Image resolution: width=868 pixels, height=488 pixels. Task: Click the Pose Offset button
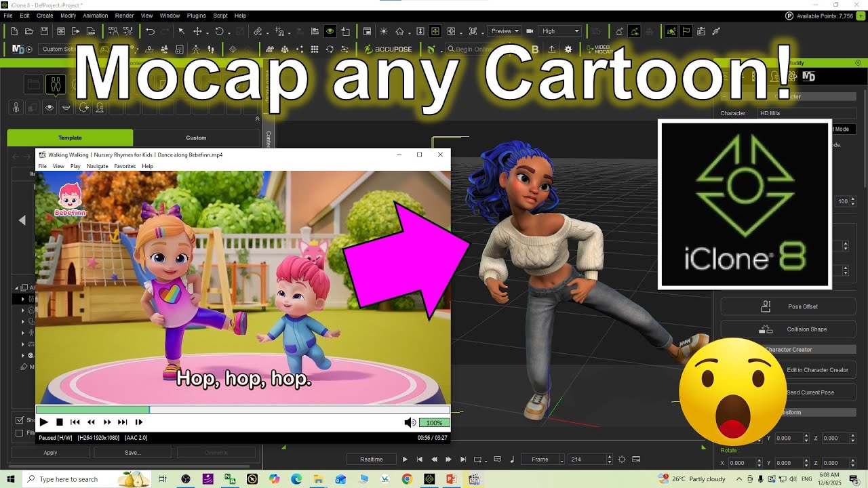tap(788, 306)
